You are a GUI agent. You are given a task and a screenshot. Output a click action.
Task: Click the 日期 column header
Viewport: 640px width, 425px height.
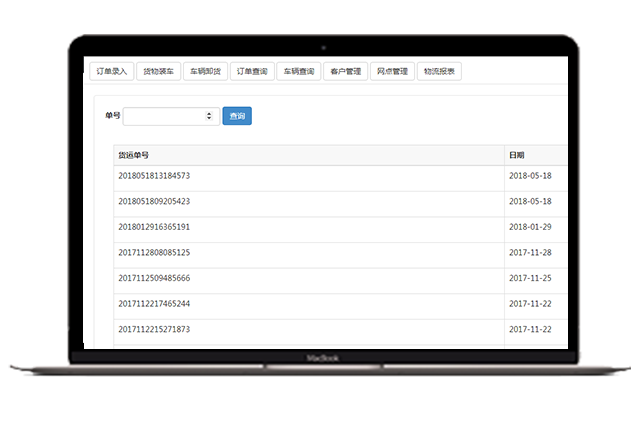pos(516,155)
